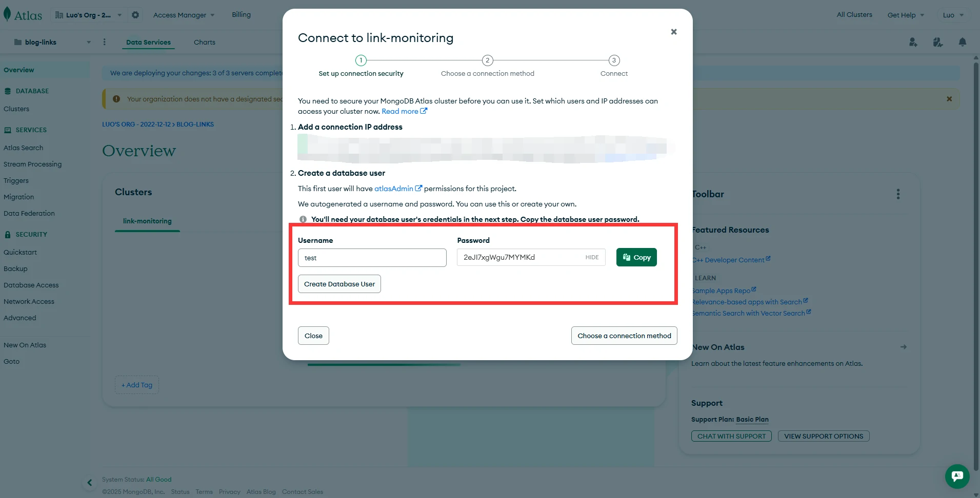The image size is (980, 498).
Task: Click the Atlas leaf logo
Action: (x=7, y=14)
